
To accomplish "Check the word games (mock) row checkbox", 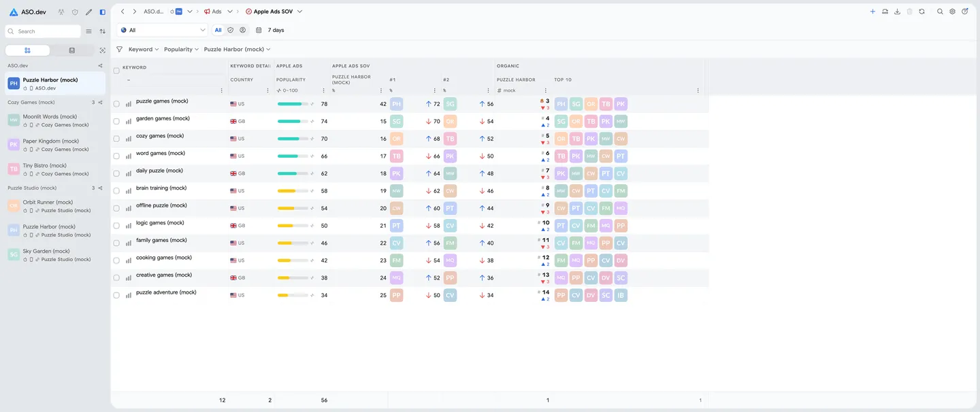I will point(116,156).
